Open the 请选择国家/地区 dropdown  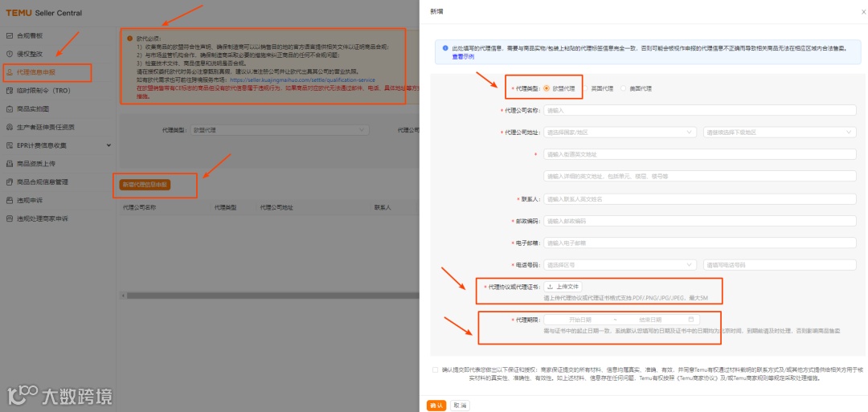620,133
